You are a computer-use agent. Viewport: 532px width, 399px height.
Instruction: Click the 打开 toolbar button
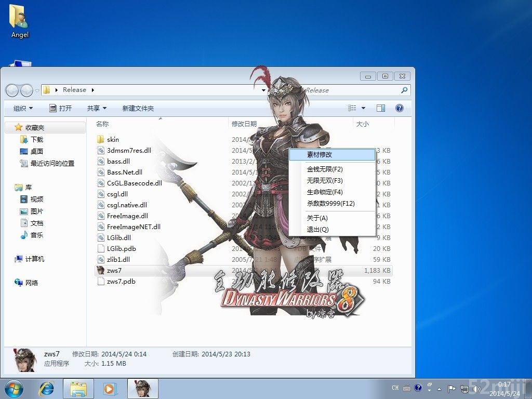[x=61, y=108]
